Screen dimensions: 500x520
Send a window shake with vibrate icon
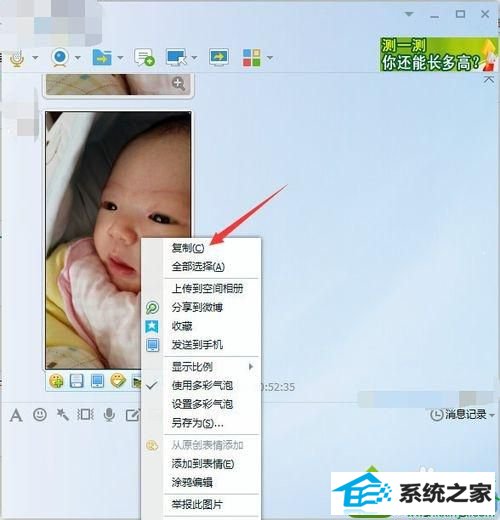pyautogui.click(x=85, y=415)
